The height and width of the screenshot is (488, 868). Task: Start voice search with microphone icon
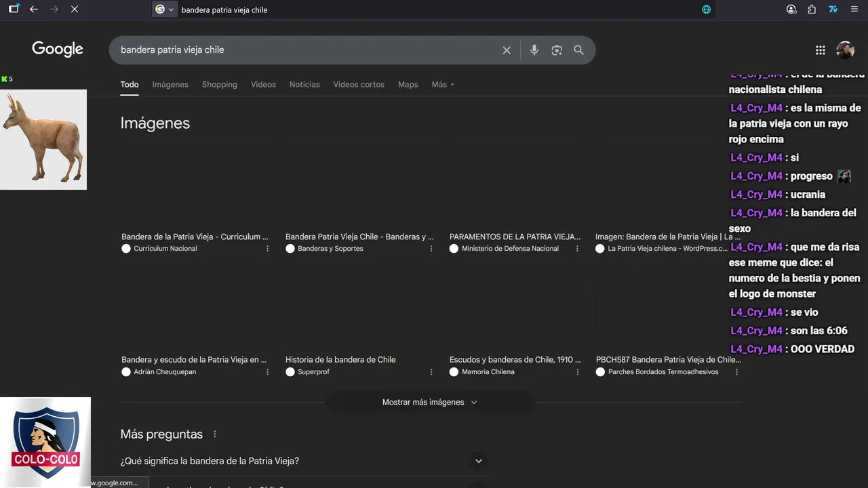point(534,50)
